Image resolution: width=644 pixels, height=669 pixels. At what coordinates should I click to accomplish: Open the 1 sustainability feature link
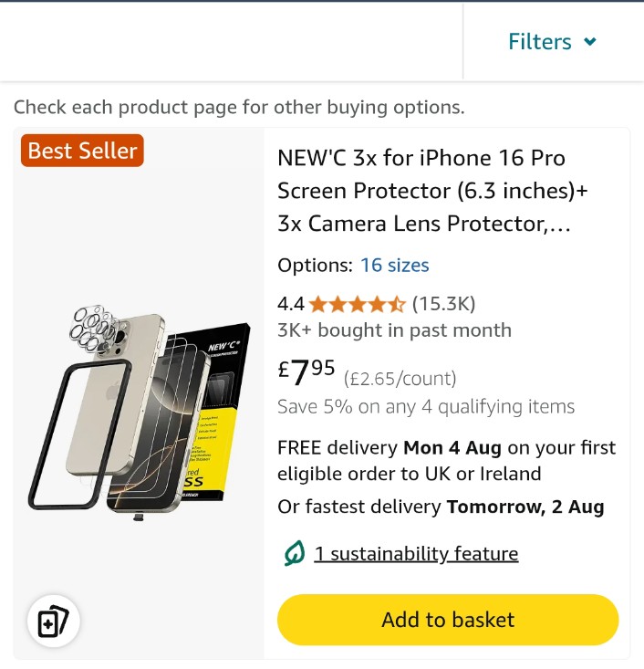click(x=416, y=554)
